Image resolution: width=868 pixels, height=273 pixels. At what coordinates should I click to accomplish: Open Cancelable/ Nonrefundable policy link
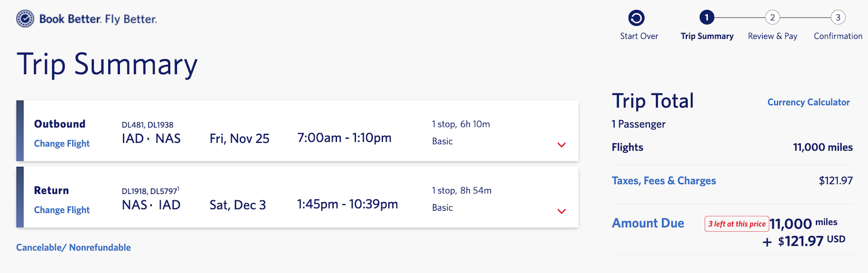click(x=73, y=248)
